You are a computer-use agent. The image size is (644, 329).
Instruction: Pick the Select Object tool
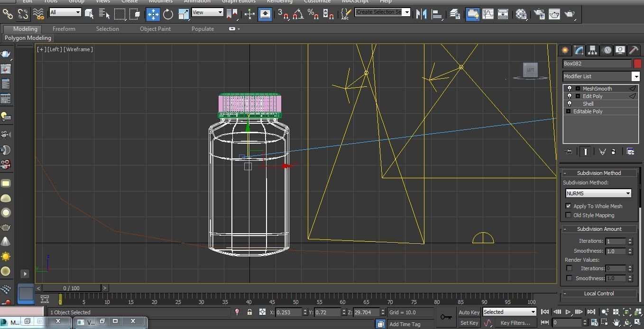tap(89, 14)
